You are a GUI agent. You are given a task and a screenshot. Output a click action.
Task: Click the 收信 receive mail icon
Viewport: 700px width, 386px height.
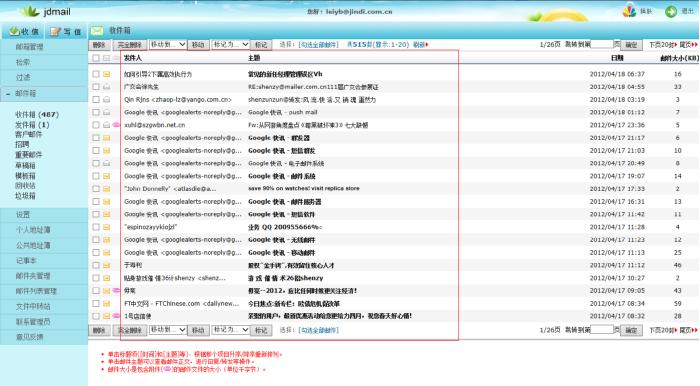(x=14, y=31)
